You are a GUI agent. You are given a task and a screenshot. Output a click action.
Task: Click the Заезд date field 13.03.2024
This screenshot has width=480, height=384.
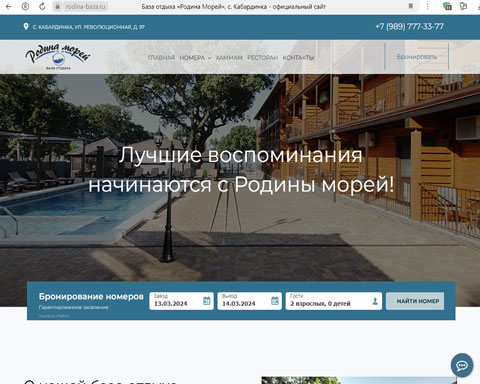pyautogui.click(x=181, y=301)
